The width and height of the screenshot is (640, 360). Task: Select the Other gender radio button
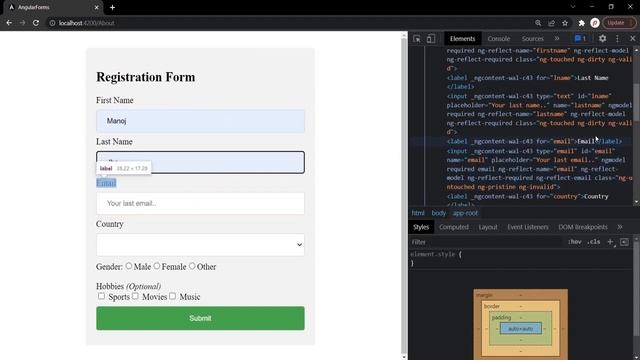pos(192,266)
